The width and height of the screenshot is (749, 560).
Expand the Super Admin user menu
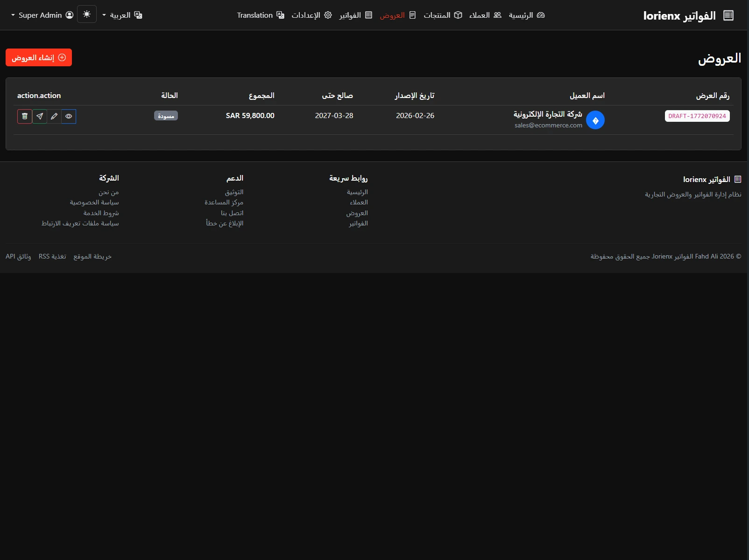pyautogui.click(x=42, y=15)
